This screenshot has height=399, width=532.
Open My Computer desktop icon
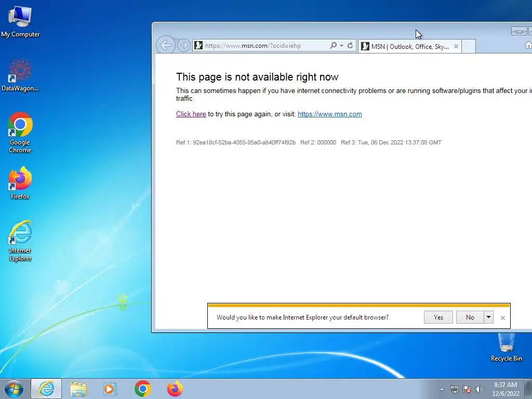tap(20, 22)
